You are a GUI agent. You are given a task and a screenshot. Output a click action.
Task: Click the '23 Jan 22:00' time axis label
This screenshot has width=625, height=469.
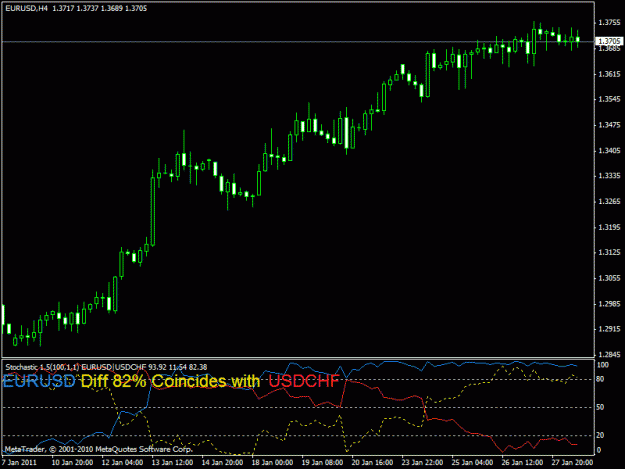coord(422,463)
